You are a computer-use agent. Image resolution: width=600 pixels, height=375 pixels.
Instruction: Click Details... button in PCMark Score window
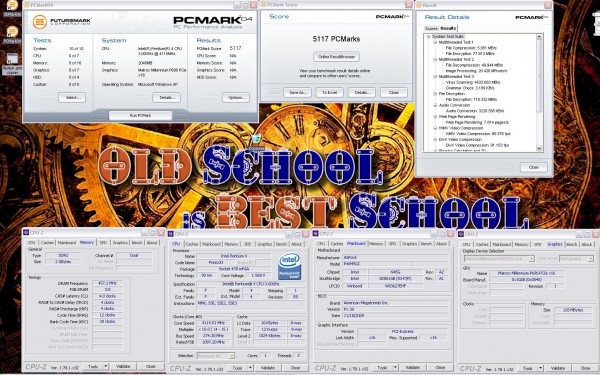pos(362,93)
